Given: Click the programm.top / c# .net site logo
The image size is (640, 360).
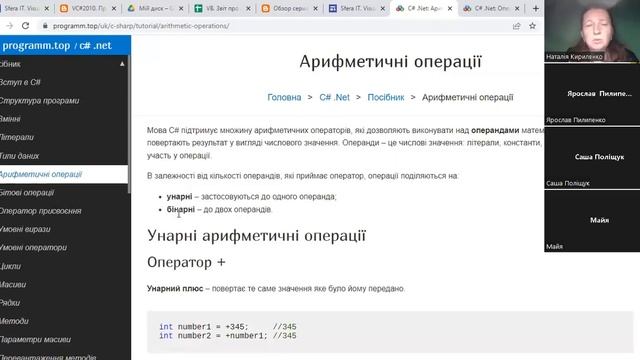Looking at the screenshot, I should (57, 45).
